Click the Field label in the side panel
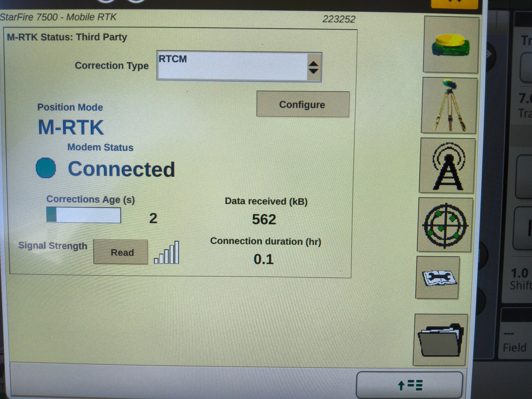This screenshot has height=399, width=532. (515, 348)
